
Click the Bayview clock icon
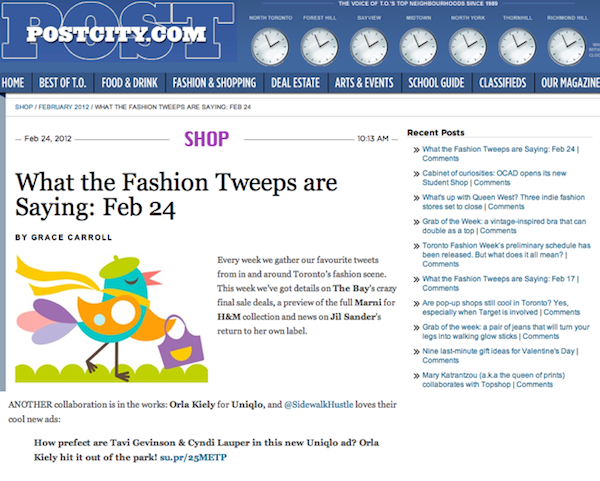click(x=369, y=45)
